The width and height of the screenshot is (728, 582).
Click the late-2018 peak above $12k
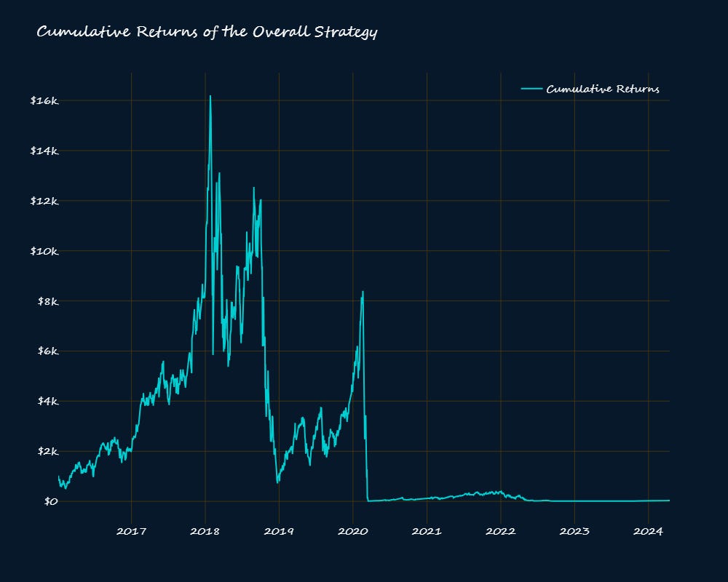click(253, 188)
